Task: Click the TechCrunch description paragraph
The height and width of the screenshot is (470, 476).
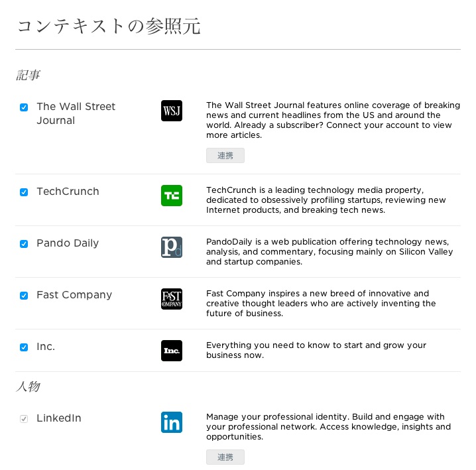Action: (x=326, y=200)
